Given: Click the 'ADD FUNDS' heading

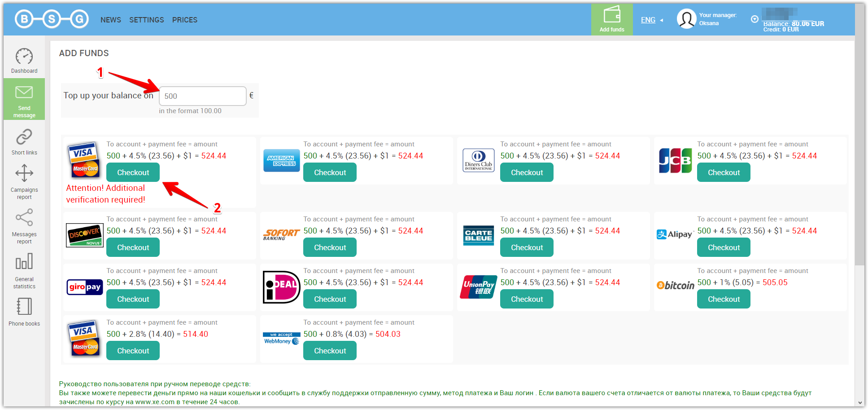Looking at the screenshot, I should [84, 53].
